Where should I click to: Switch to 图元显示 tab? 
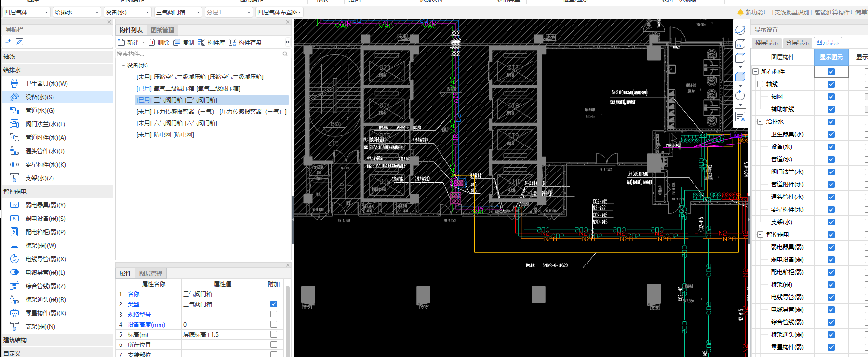828,42
